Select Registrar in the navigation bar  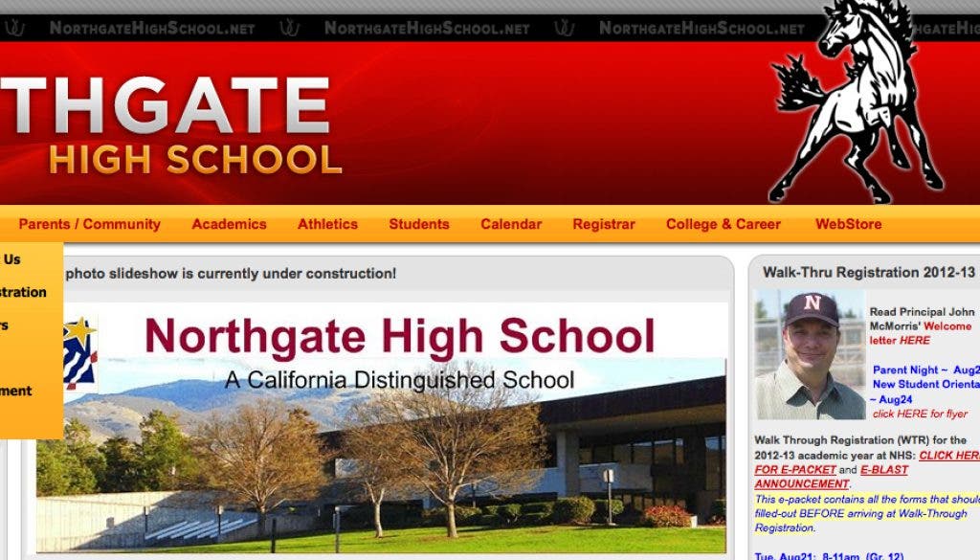pyautogui.click(x=604, y=224)
